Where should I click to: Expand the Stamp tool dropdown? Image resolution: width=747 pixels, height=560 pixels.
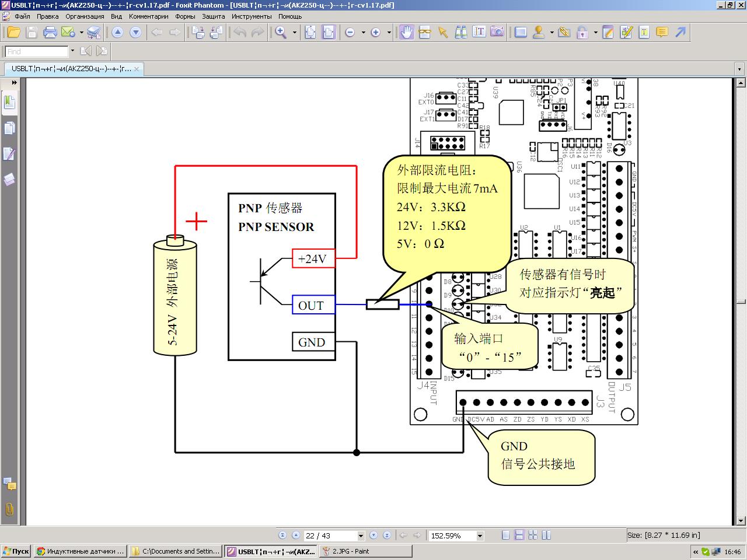551,32
